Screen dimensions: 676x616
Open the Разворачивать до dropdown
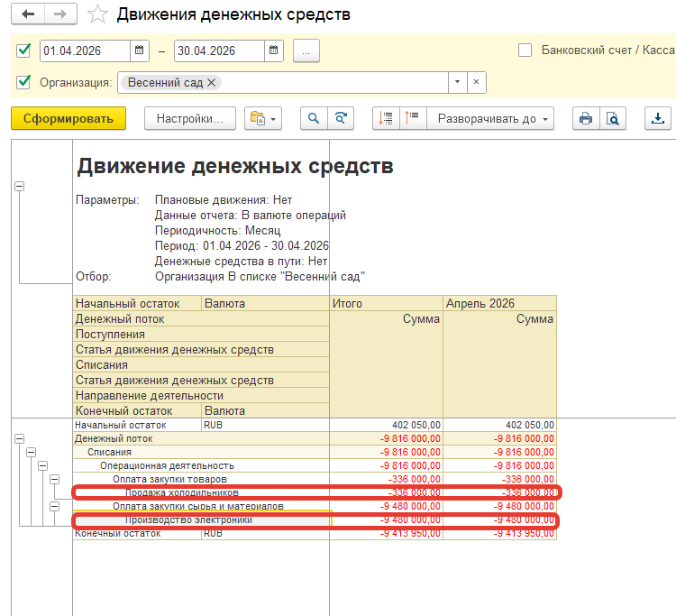click(491, 118)
